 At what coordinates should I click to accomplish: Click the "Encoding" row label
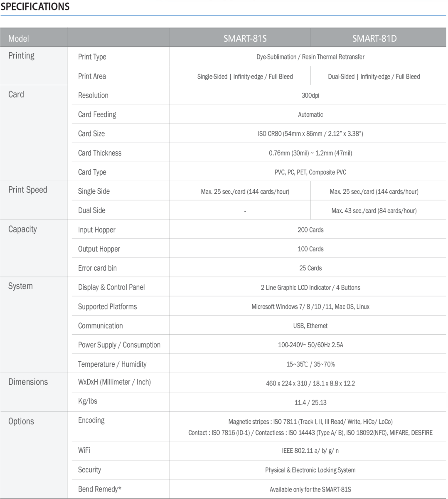[91, 420]
